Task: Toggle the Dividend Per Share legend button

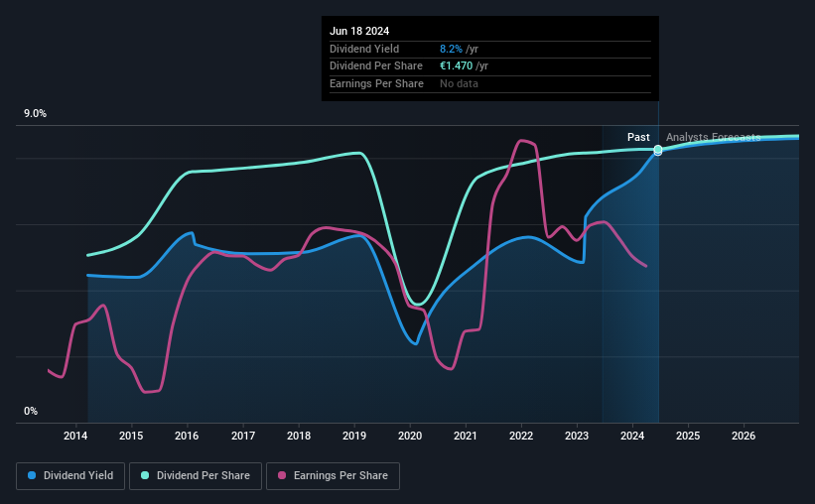Action: [x=196, y=476]
